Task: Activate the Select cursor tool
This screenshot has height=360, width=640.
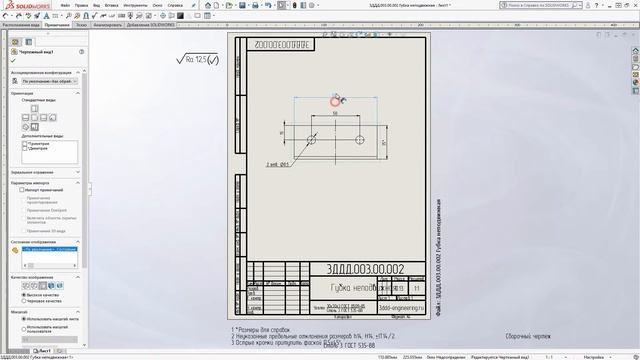Action: coord(281,5)
